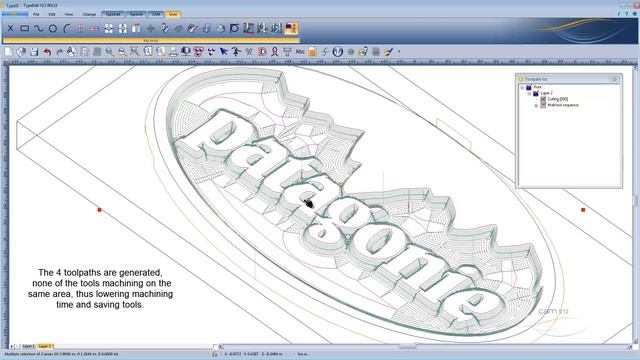Image resolution: width=640 pixels, height=360 pixels.
Task: Click the red ribbon figure icon
Action: click(x=275, y=51)
